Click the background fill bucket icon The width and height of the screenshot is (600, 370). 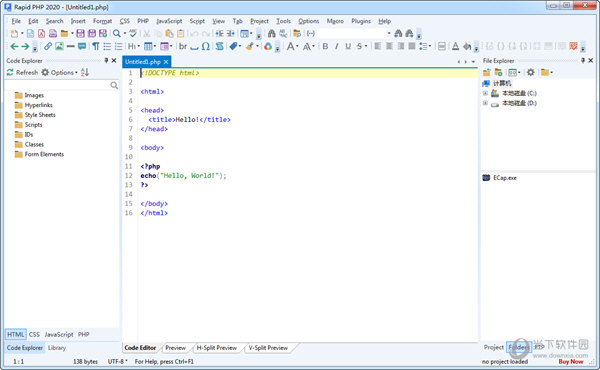click(x=467, y=47)
